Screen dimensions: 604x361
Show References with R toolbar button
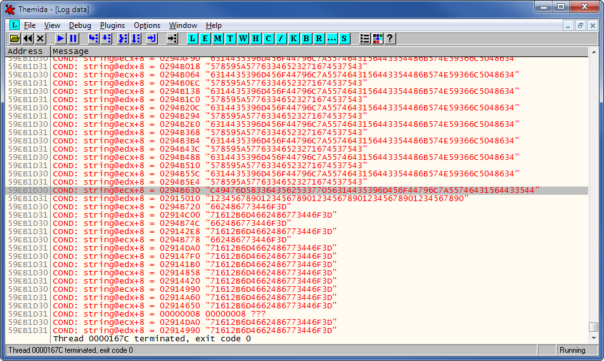[319, 39]
